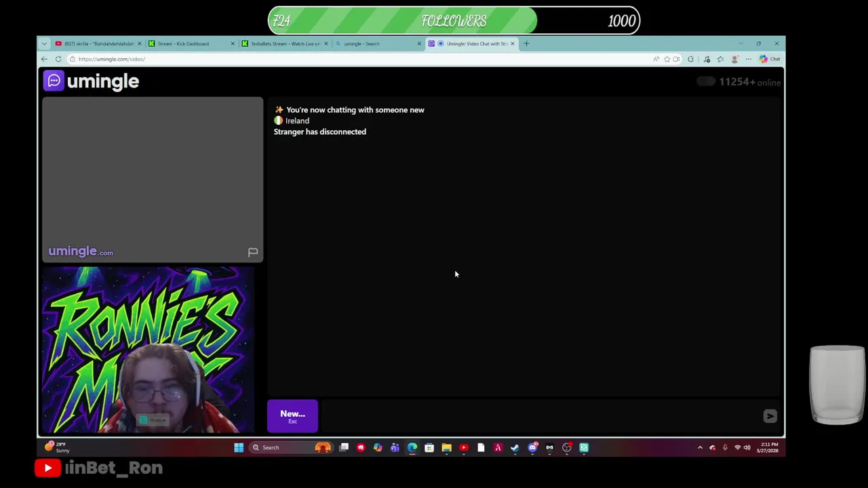Open Discord from the taskbar
This screenshot has height=488, width=868.
[x=532, y=447]
